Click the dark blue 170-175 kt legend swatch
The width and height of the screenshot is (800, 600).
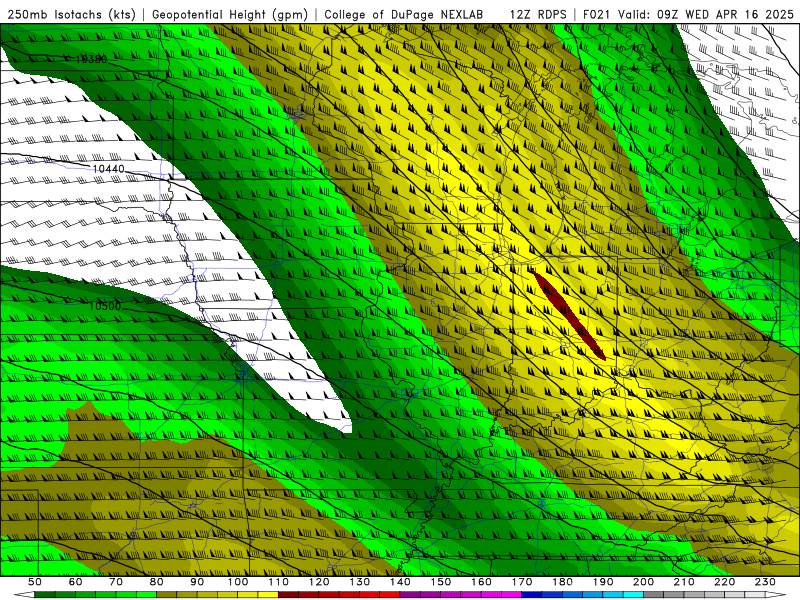(532, 594)
